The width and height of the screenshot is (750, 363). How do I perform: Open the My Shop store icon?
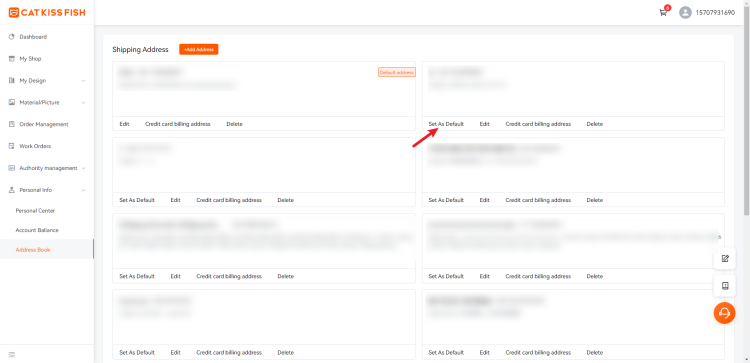point(12,59)
